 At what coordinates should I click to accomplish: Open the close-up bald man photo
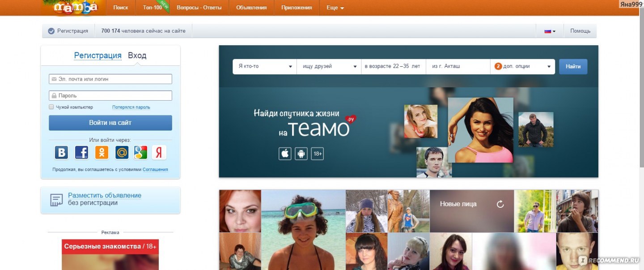[x=577, y=252]
